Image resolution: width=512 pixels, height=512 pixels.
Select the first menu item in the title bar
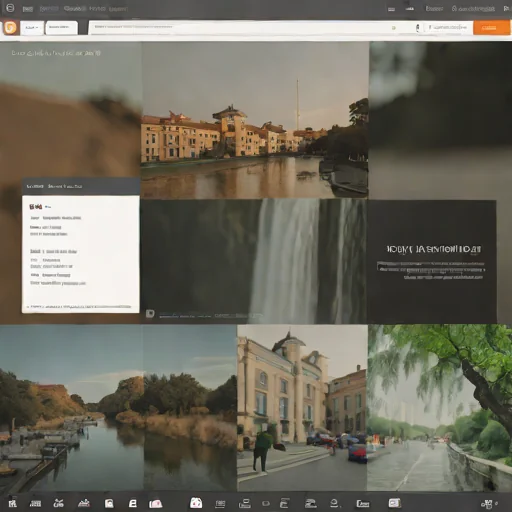pos(28,9)
